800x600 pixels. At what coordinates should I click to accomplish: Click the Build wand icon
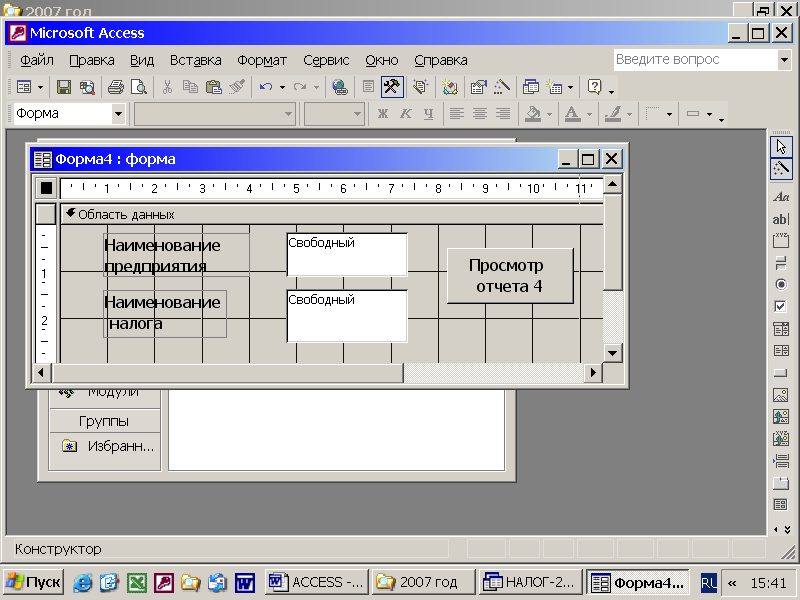(502, 87)
